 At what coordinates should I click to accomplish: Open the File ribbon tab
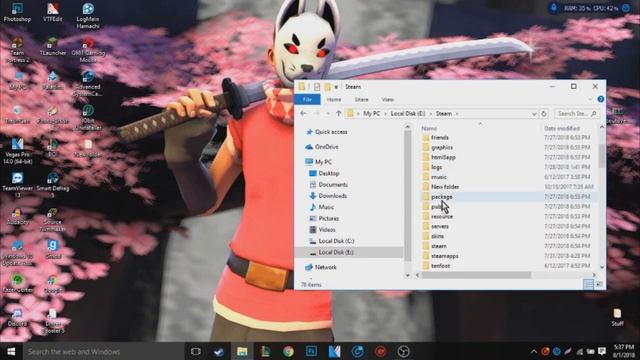pyautogui.click(x=307, y=100)
